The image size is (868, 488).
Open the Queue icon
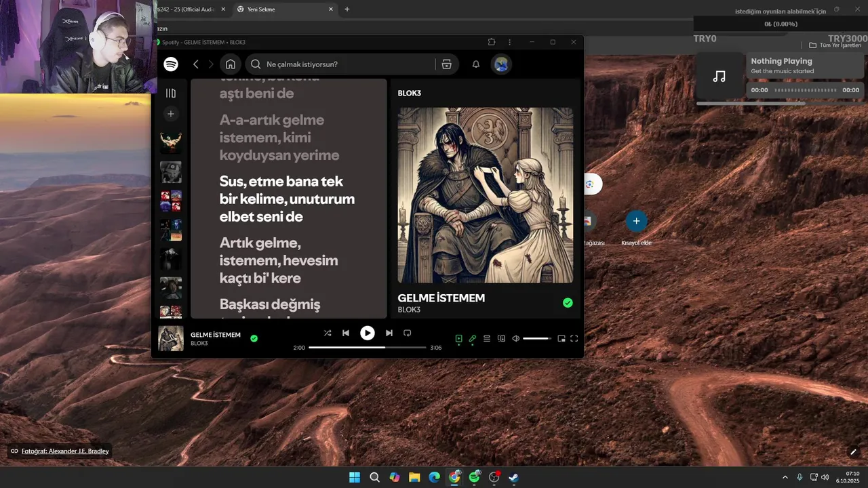tap(487, 338)
